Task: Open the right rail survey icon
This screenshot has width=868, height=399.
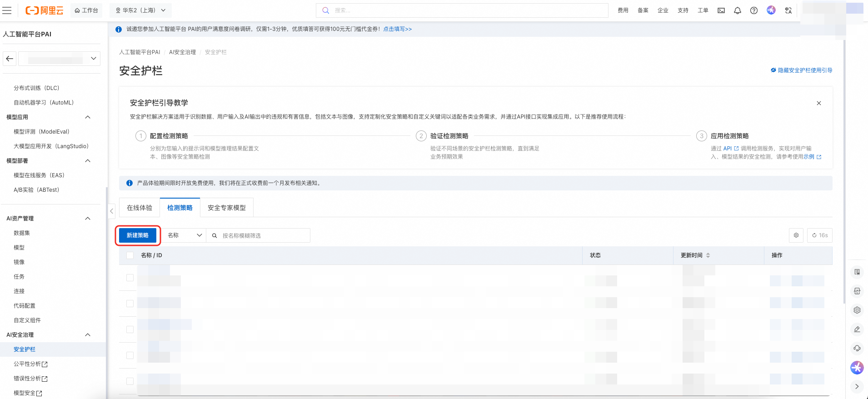Action: [857, 272]
